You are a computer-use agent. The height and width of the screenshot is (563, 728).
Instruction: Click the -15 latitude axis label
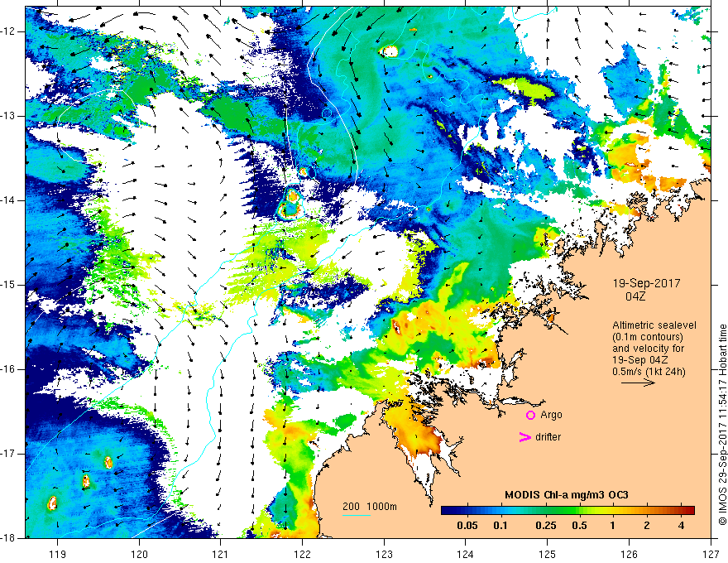click(8, 285)
